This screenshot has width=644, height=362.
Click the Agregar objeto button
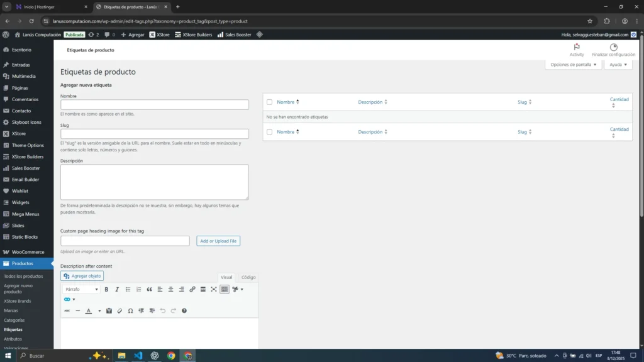(82, 276)
